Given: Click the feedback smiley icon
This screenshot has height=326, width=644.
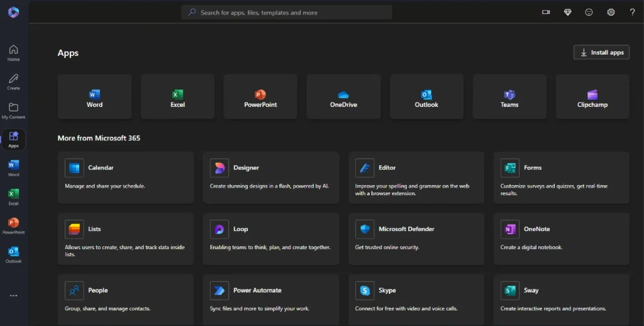Looking at the screenshot, I should [x=589, y=13].
